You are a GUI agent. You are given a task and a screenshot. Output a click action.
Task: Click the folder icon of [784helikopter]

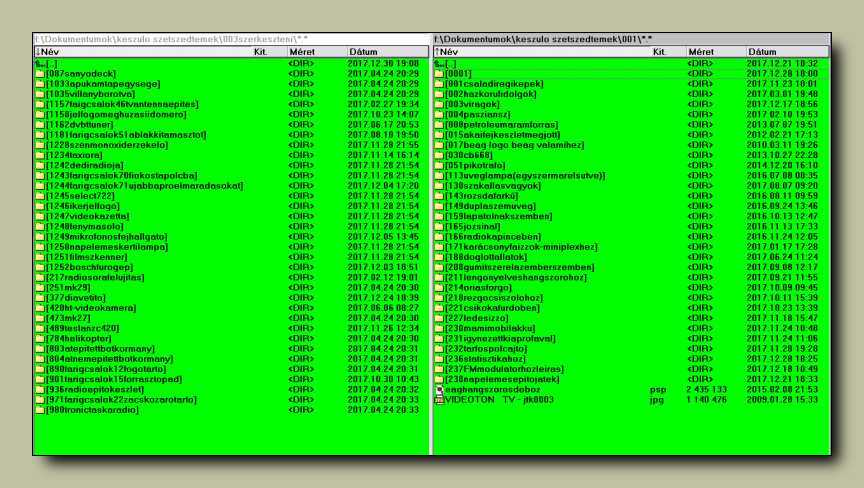[39, 339]
